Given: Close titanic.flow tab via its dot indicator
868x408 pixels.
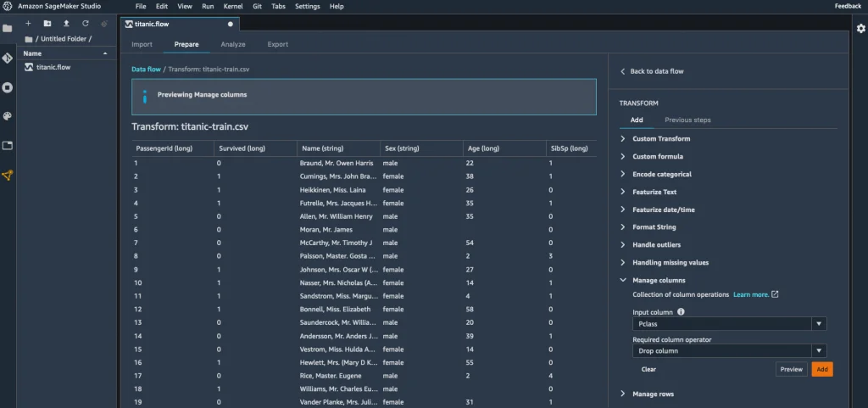Looking at the screenshot, I should [231, 25].
